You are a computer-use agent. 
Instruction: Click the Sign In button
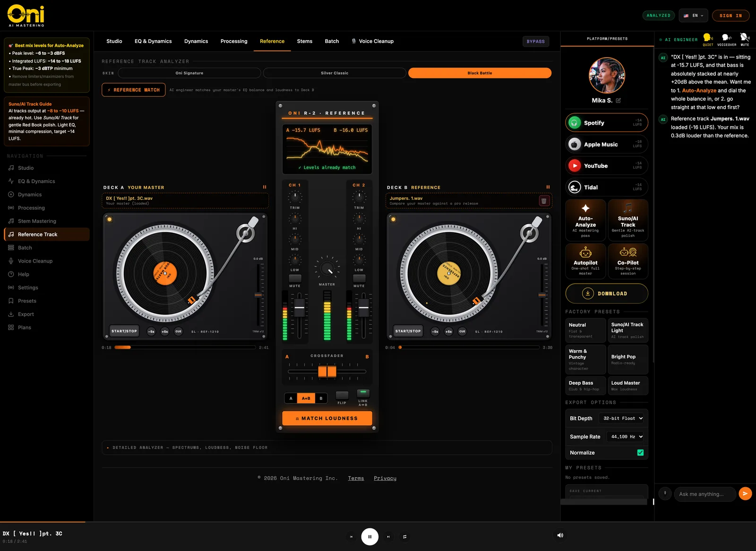click(730, 16)
